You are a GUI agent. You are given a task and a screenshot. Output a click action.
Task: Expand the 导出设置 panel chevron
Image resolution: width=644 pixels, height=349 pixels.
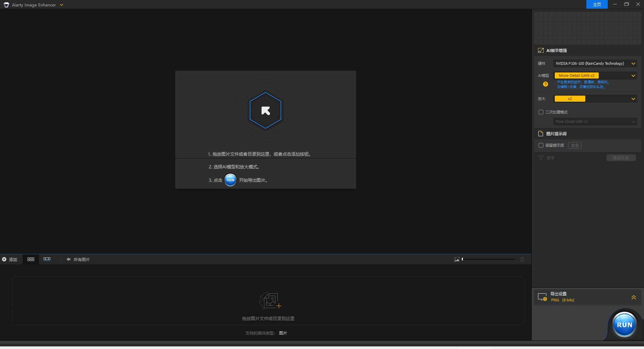point(634,297)
